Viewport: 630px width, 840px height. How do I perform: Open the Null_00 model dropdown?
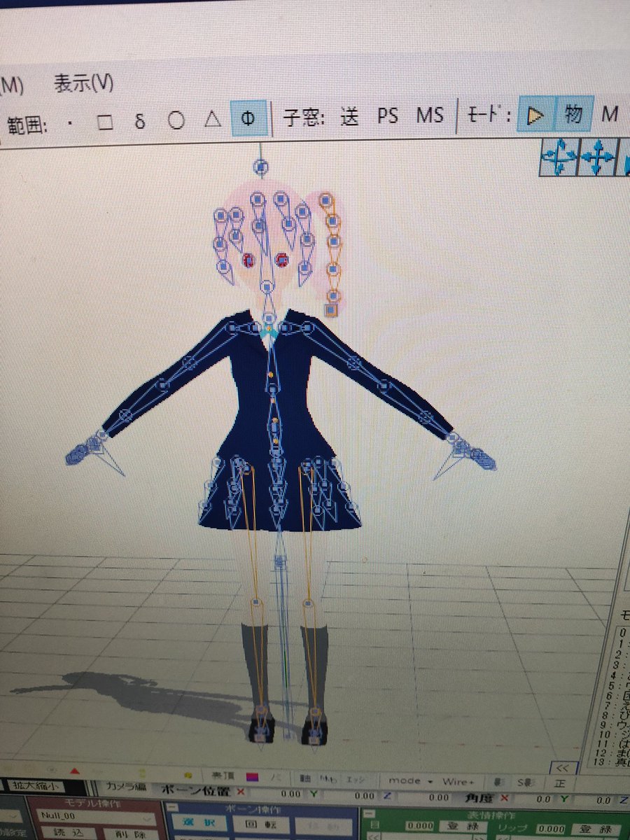coord(98,816)
